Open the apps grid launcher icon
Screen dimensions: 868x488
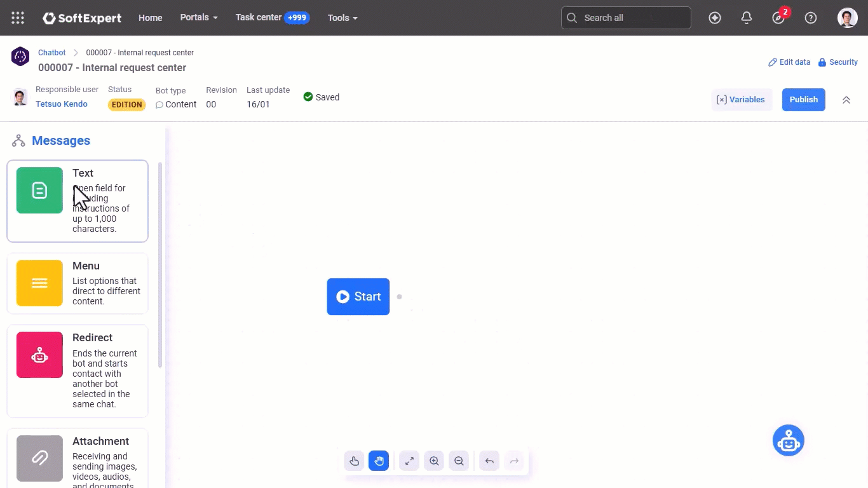(x=18, y=18)
